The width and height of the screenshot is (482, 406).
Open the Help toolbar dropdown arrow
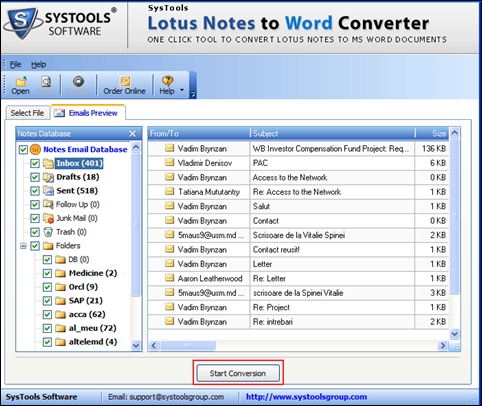pos(182,90)
